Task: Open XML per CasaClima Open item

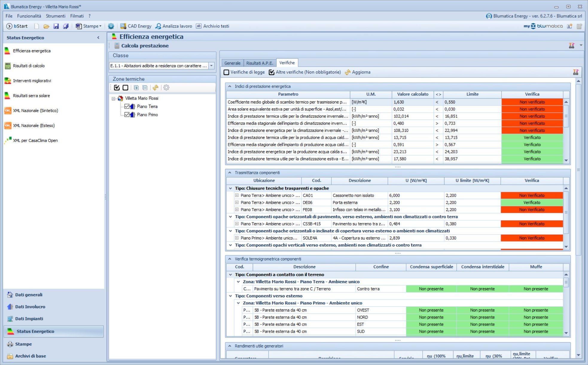Action: point(35,140)
